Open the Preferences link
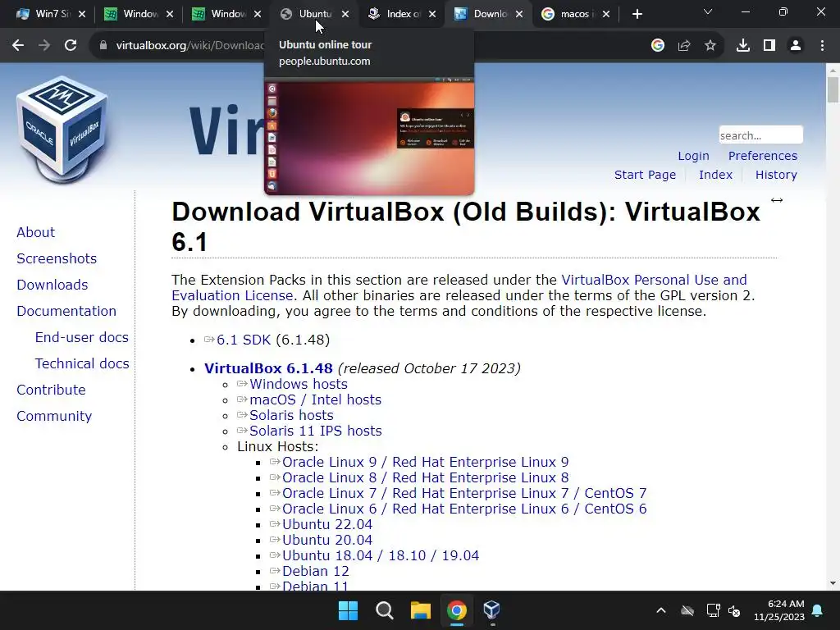 pos(762,156)
